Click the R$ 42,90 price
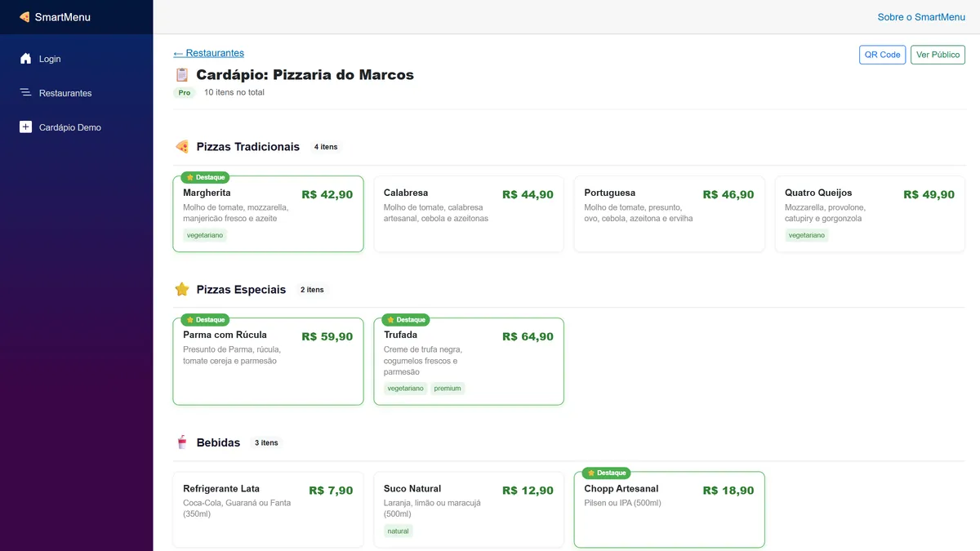980x551 pixels. pos(327,194)
